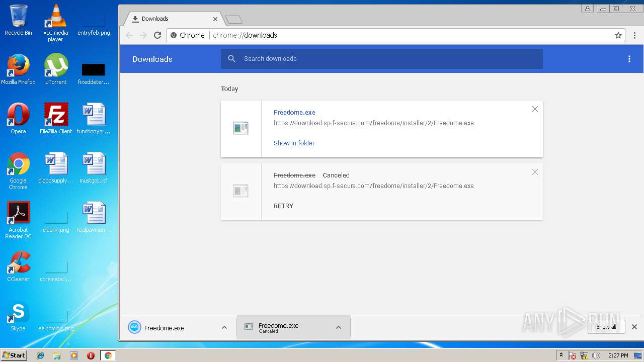Expand options for canceled Freedome.exe shelf item

[339, 328]
